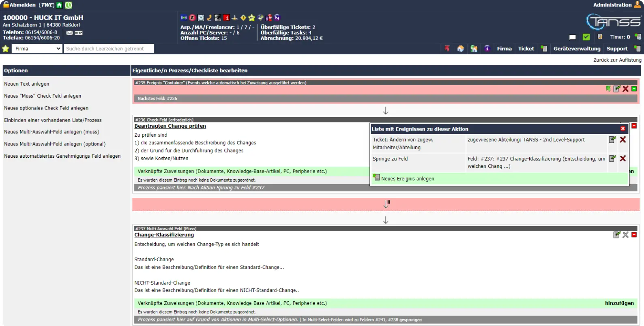Delete #235 container with red X
Viewport: 644px width, 326px height.
(625, 89)
